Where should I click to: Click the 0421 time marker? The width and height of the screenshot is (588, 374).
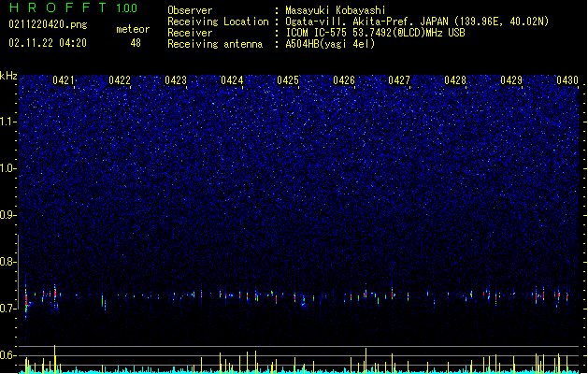point(64,80)
